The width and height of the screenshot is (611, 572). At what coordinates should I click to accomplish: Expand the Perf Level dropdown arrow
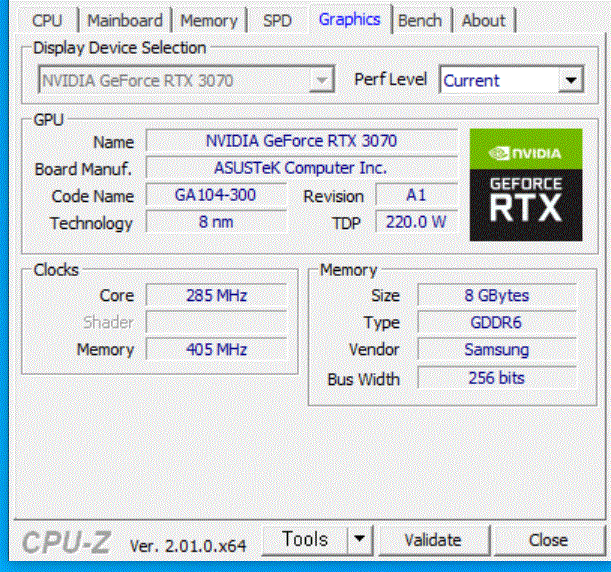(x=571, y=80)
